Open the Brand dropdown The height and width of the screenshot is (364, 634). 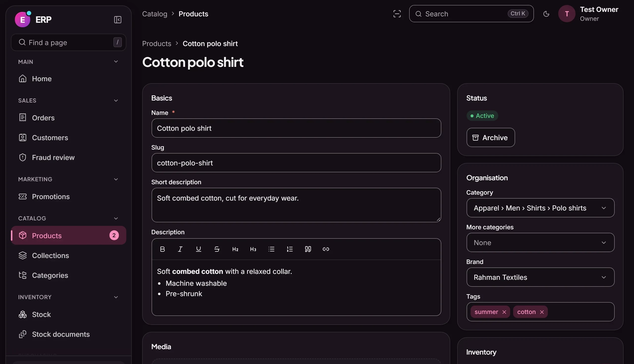click(x=540, y=277)
